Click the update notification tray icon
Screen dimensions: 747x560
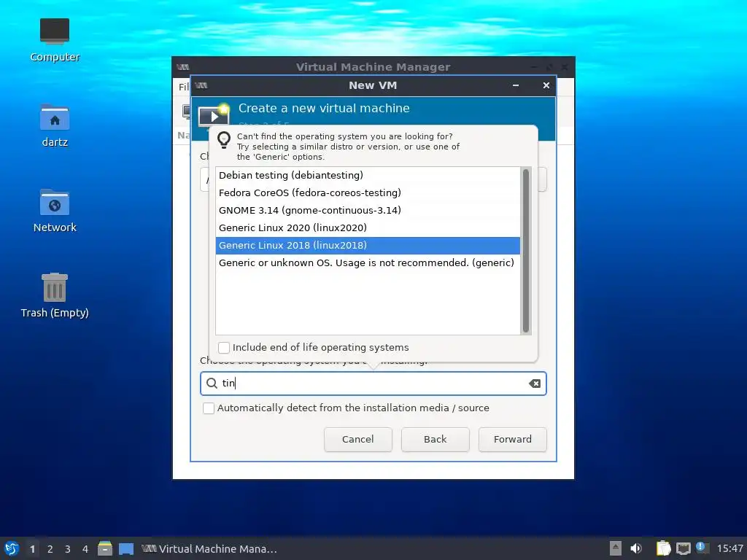pyautogui.click(x=703, y=548)
